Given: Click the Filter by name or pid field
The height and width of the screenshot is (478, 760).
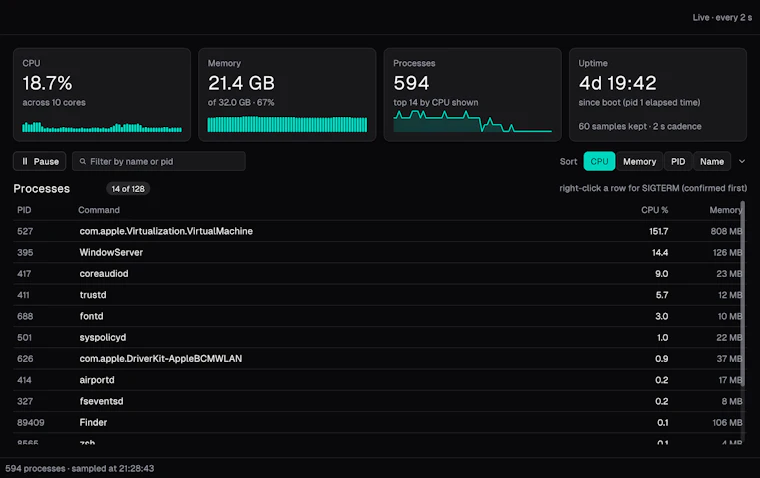Looking at the screenshot, I should [159, 161].
